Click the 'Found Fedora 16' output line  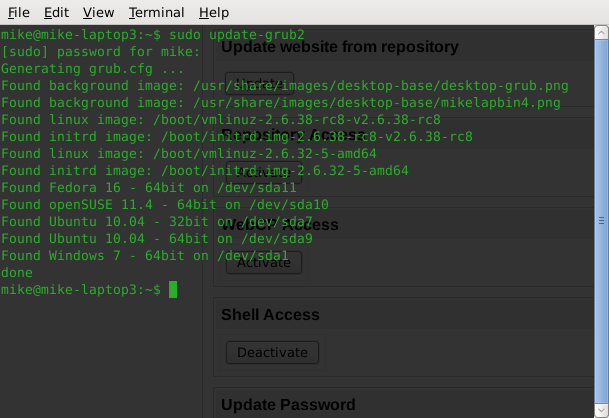pyautogui.click(x=148, y=187)
